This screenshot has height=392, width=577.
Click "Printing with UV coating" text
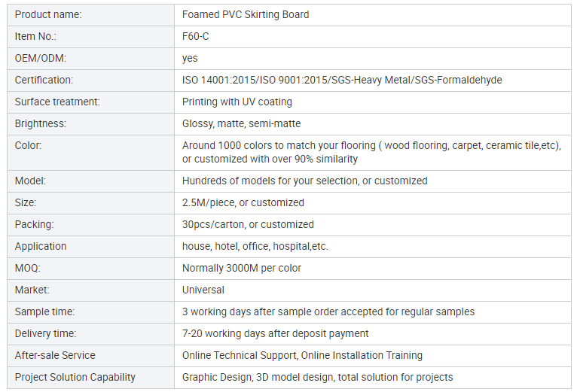(x=237, y=102)
